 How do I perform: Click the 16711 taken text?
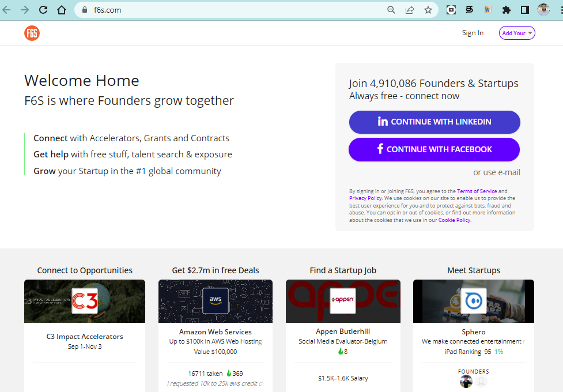tap(205, 374)
